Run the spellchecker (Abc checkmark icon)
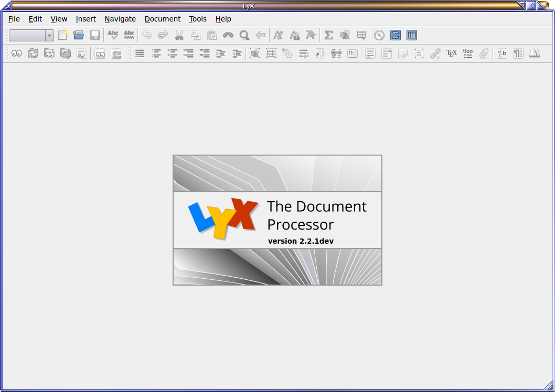 [113, 35]
